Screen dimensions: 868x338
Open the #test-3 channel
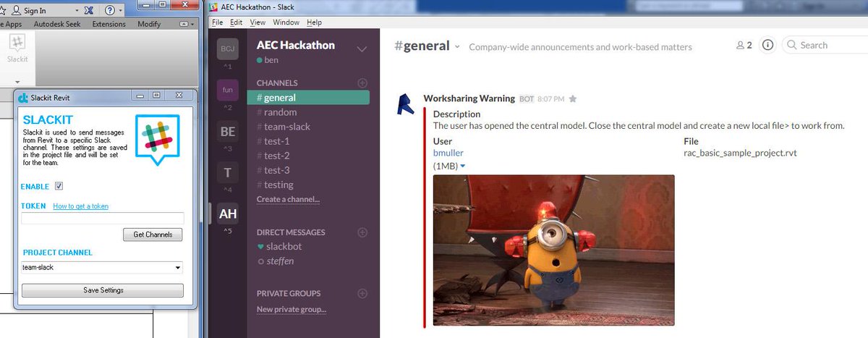click(273, 170)
